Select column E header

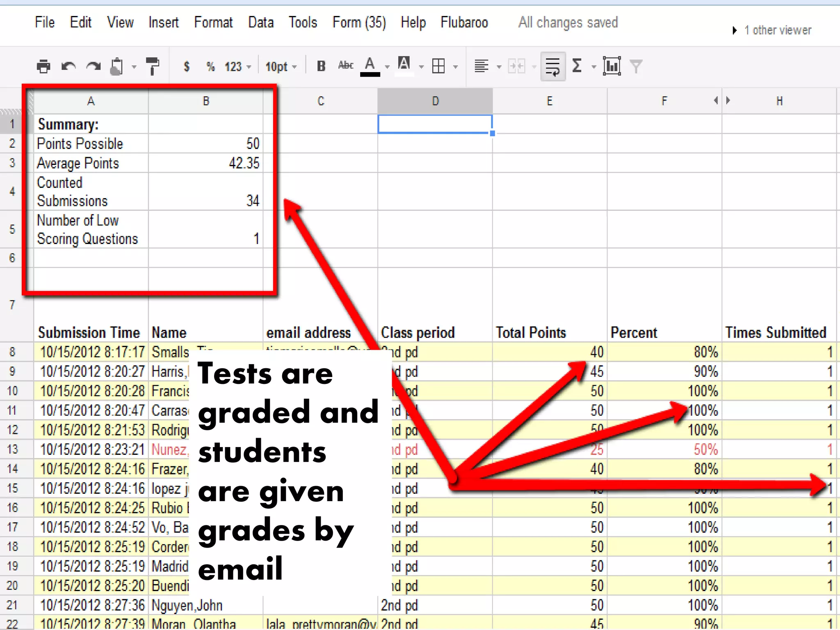550,101
